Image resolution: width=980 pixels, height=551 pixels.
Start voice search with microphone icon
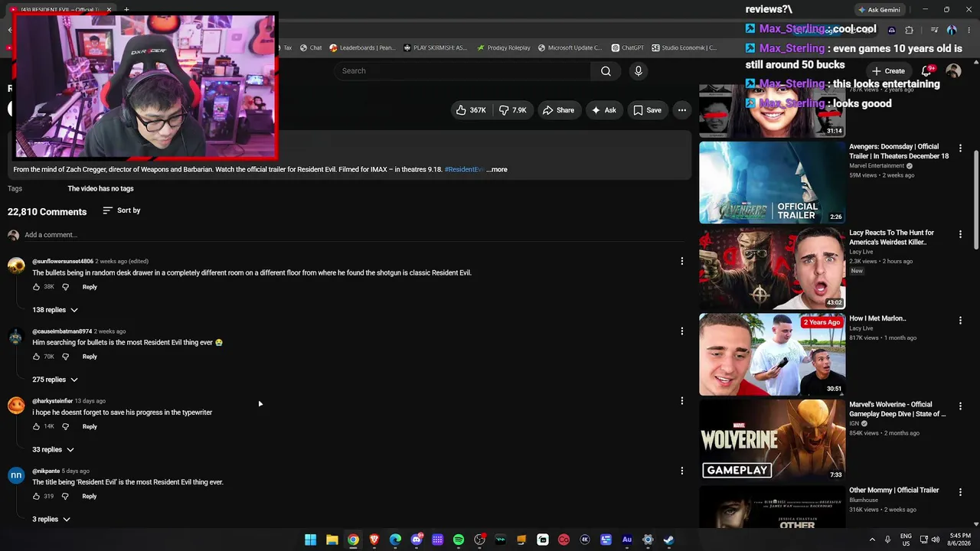pos(639,71)
